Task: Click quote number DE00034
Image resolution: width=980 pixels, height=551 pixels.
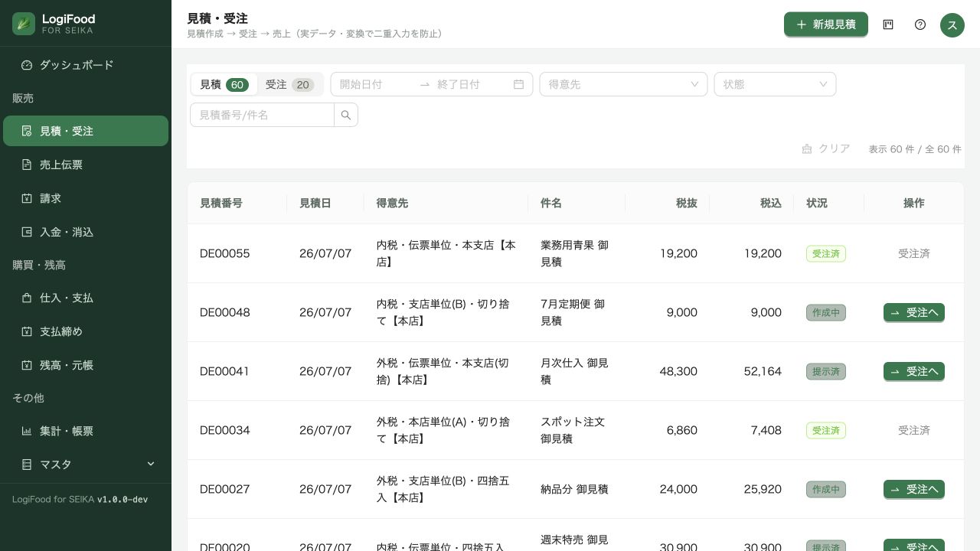Action: click(224, 430)
